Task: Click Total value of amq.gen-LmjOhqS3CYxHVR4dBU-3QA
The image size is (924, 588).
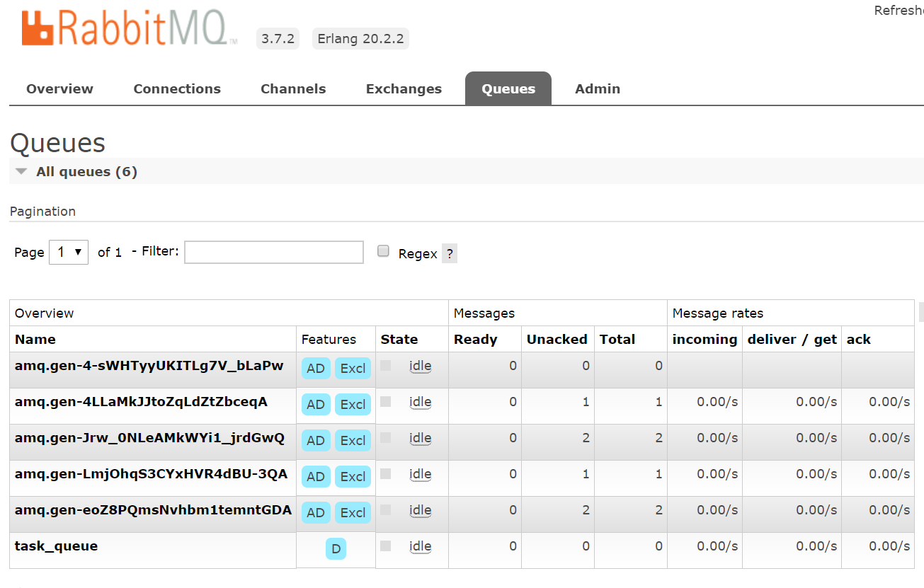Action: click(658, 474)
